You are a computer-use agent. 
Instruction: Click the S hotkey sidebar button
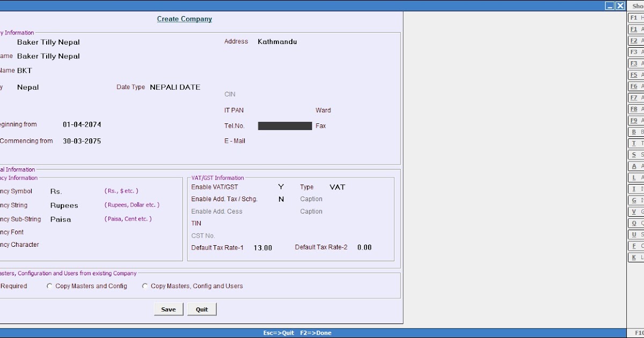coord(636,155)
